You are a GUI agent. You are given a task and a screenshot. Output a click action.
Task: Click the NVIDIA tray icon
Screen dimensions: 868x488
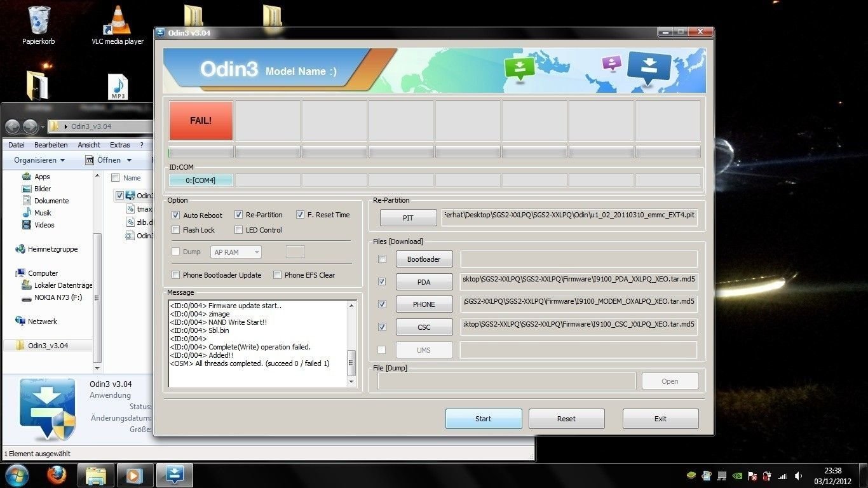(736, 476)
